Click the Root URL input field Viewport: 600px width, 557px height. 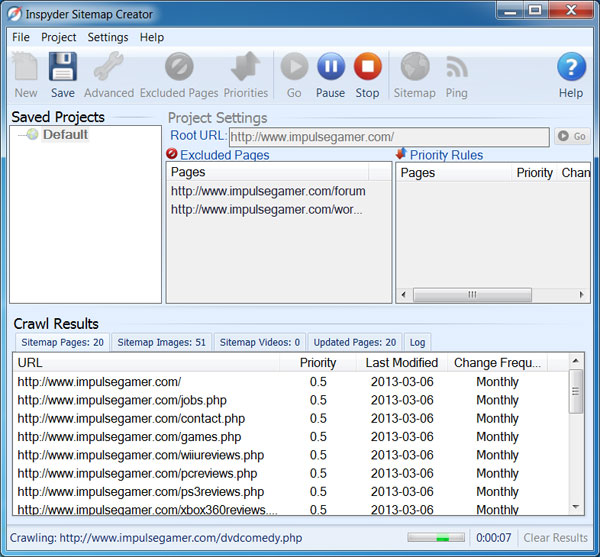point(388,136)
